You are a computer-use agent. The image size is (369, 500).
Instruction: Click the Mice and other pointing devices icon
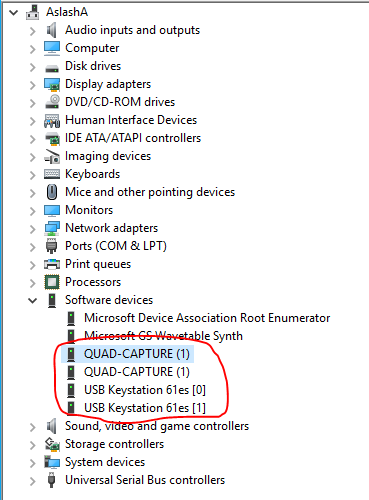52,192
